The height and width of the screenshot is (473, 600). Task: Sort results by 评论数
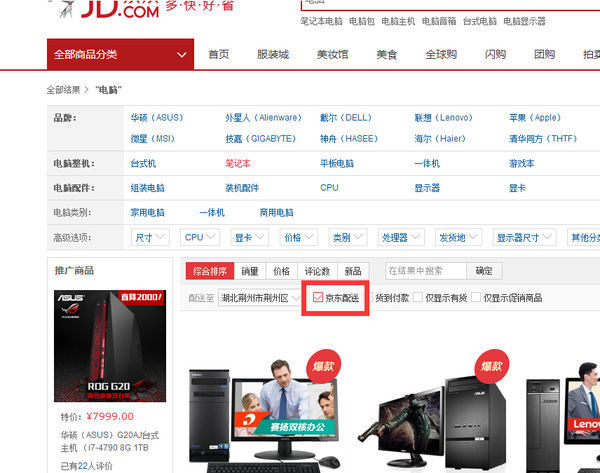click(x=317, y=271)
